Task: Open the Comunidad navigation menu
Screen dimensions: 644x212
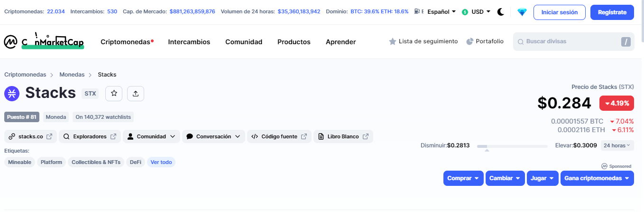Action: pos(244,42)
